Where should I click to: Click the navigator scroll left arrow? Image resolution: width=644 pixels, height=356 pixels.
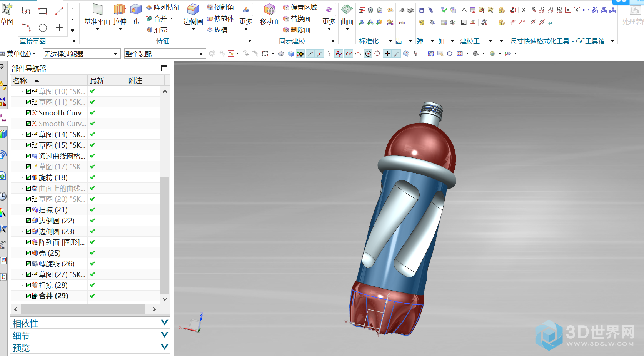pos(16,309)
